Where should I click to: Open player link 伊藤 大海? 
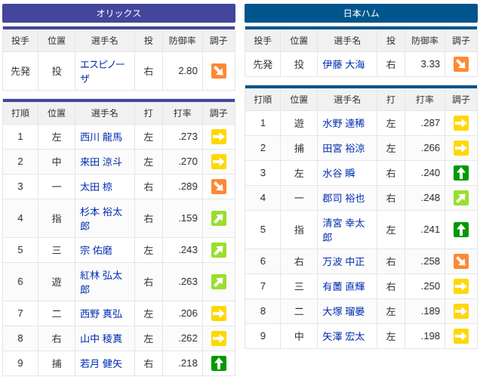pos(343,64)
